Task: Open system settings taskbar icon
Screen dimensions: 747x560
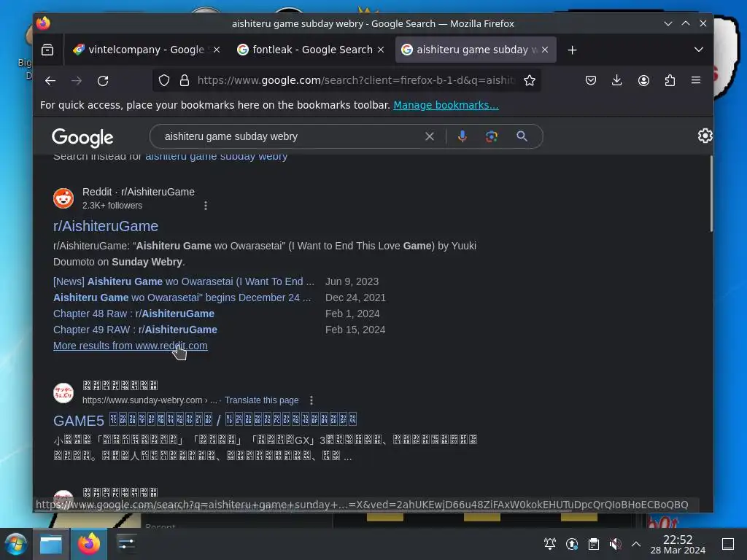Action: coord(126,543)
